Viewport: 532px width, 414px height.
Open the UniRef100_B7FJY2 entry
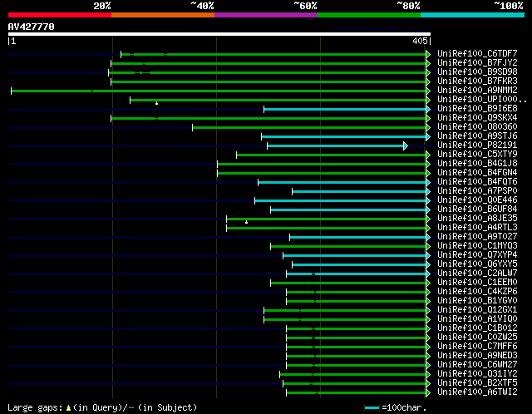[477, 63]
